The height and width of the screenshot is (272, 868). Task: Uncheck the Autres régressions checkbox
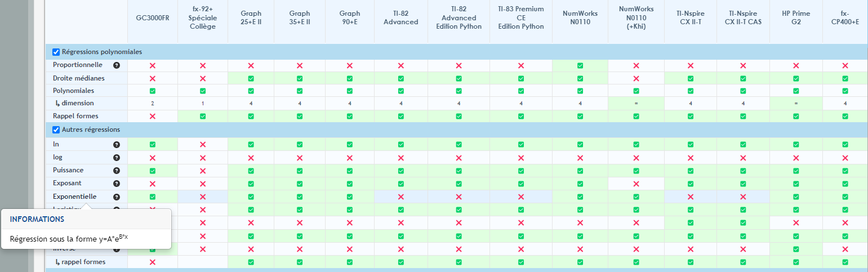(56, 130)
